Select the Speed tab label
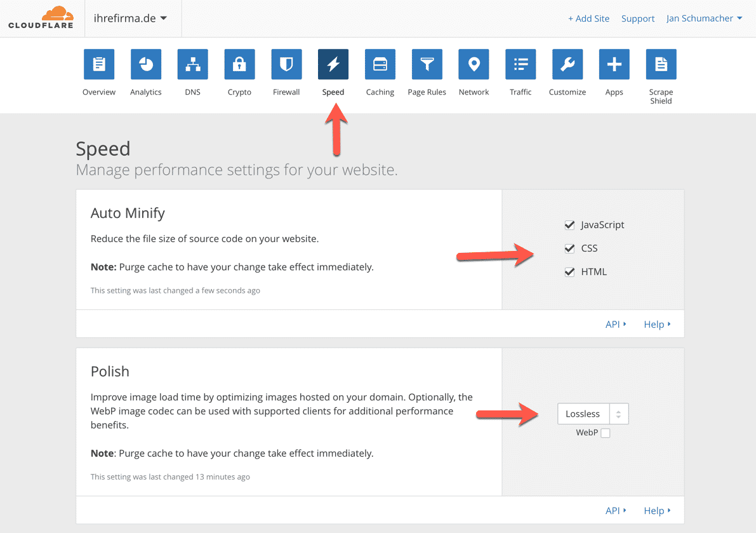This screenshot has height=533, width=756. click(333, 92)
